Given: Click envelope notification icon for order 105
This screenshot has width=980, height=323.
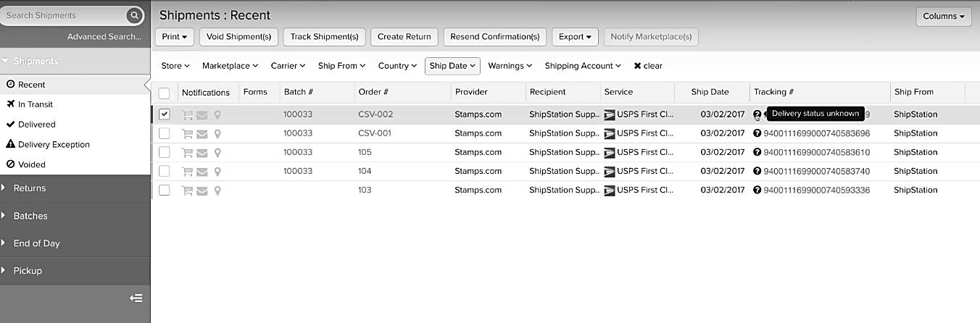Looking at the screenshot, I should click(x=202, y=152).
